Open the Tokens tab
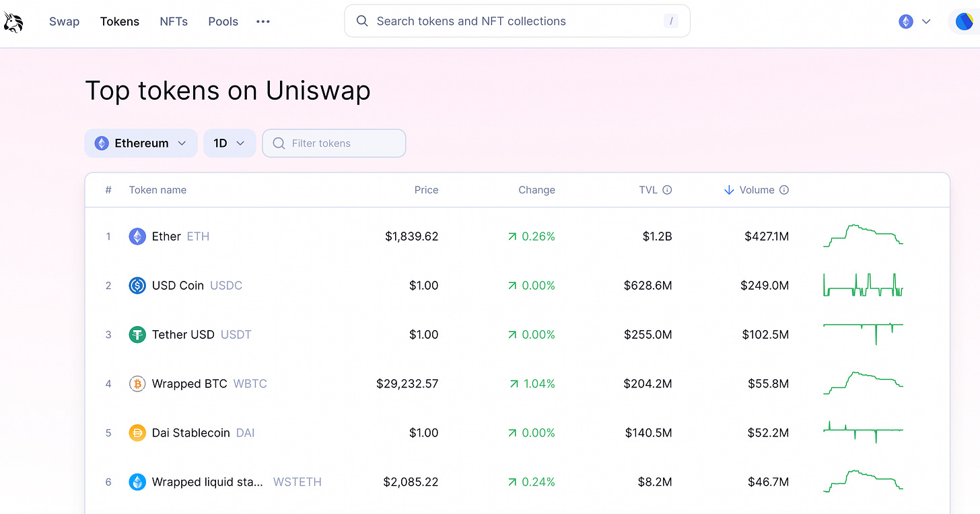 120,22
